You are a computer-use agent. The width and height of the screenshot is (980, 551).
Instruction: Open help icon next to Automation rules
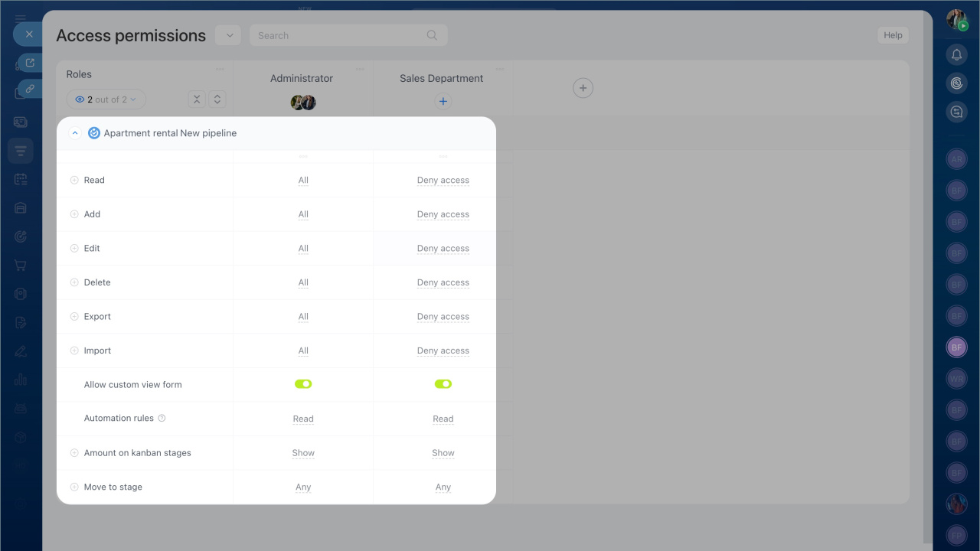162,418
